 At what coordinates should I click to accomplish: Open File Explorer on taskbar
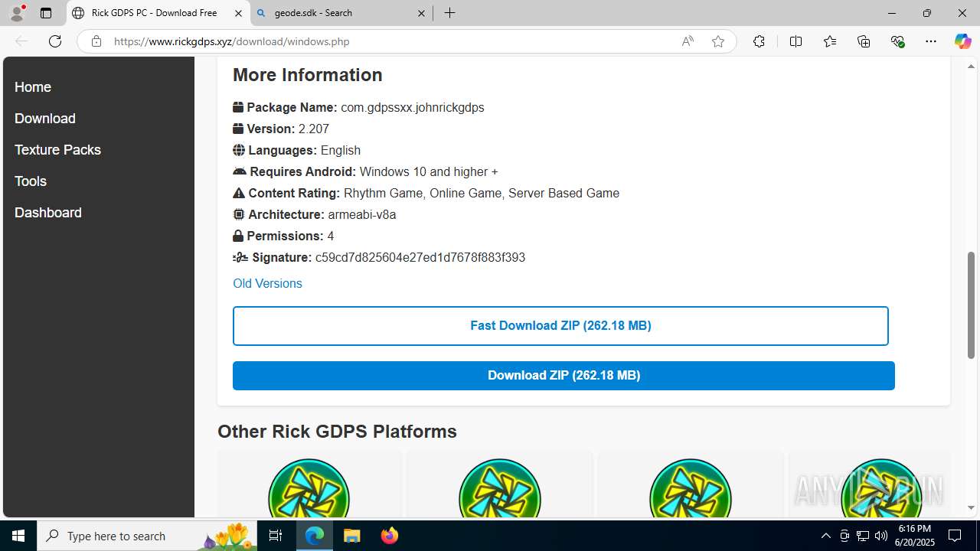click(x=352, y=536)
